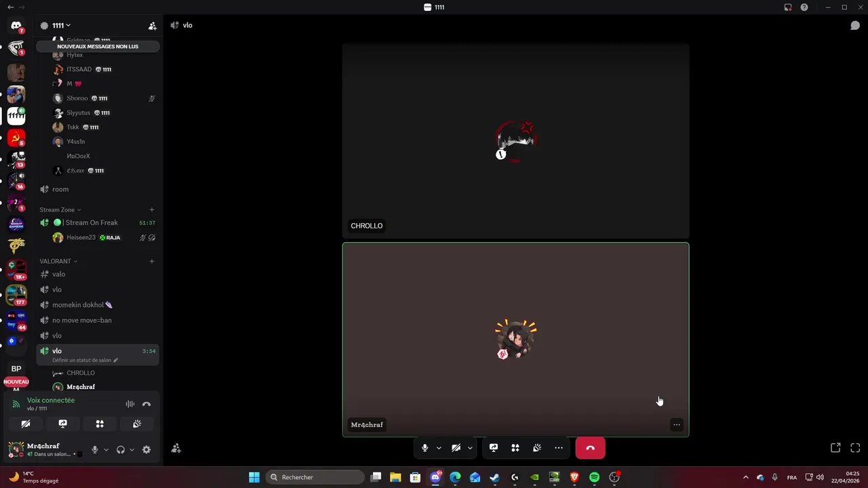Open more options in the call bar

pos(559,448)
